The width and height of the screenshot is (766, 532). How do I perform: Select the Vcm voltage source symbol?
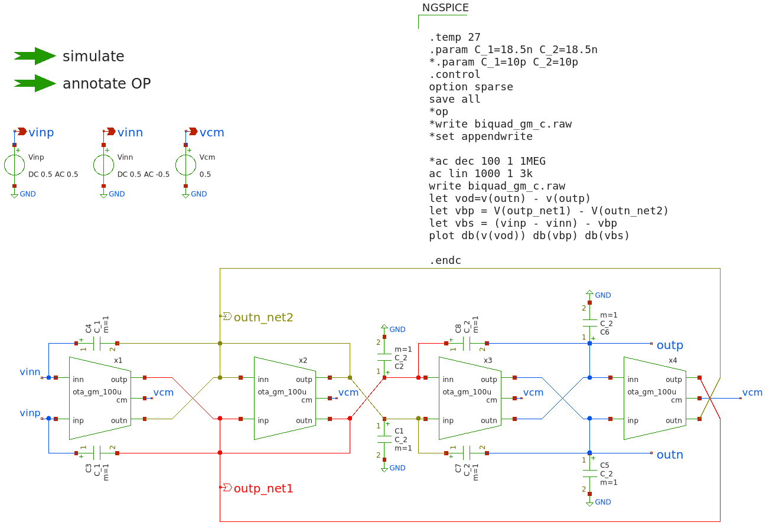pyautogui.click(x=185, y=165)
